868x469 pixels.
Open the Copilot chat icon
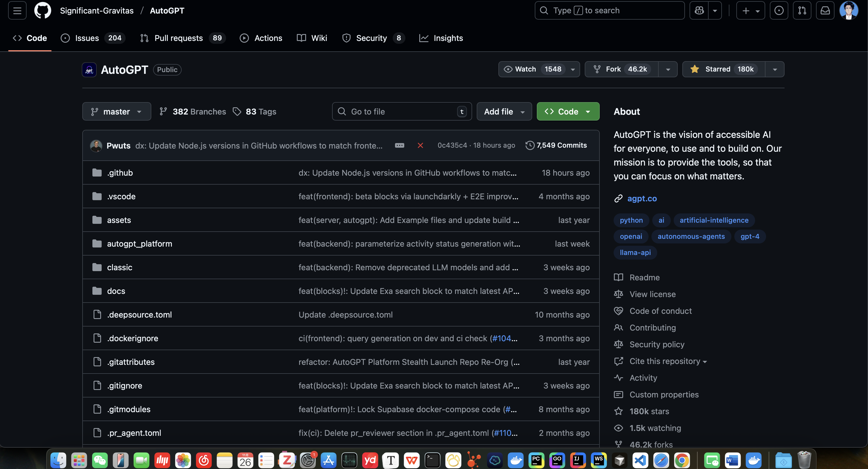(699, 10)
